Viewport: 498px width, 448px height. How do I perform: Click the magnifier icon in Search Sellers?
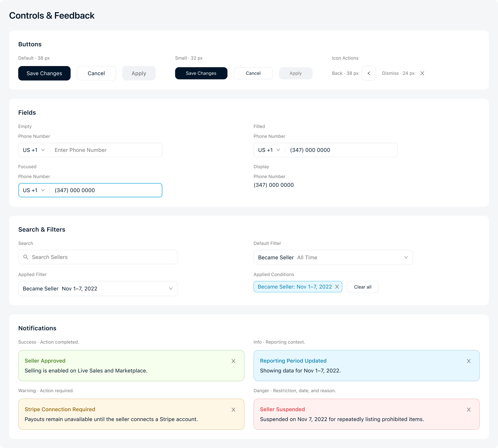pos(26,257)
